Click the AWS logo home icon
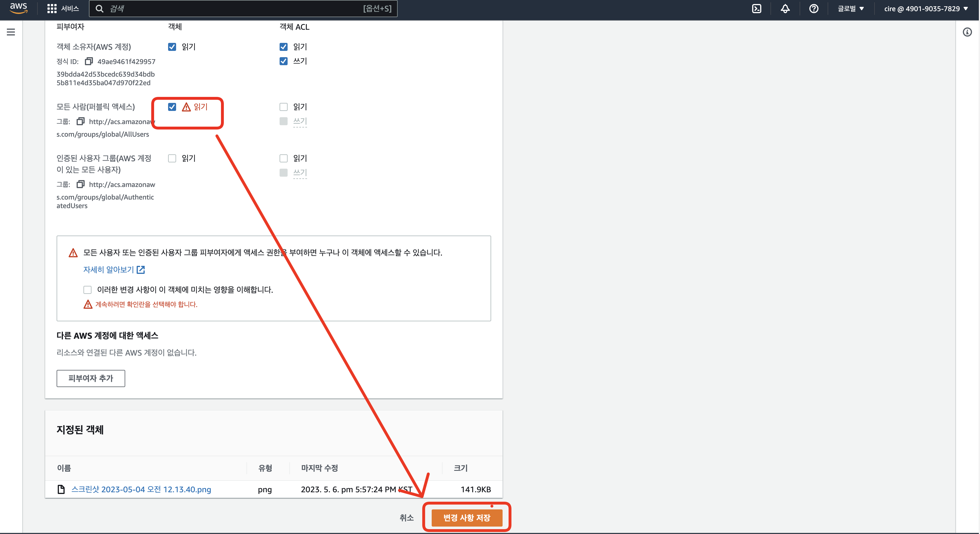 18,8
